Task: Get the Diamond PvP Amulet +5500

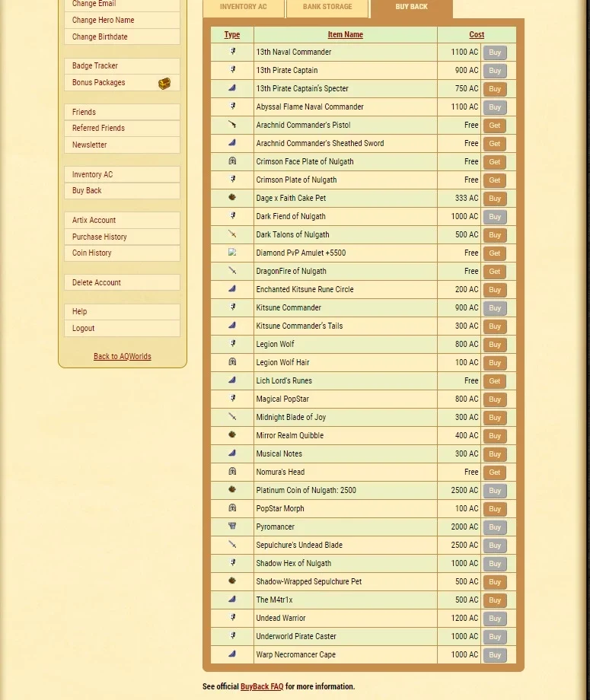Action: click(494, 253)
